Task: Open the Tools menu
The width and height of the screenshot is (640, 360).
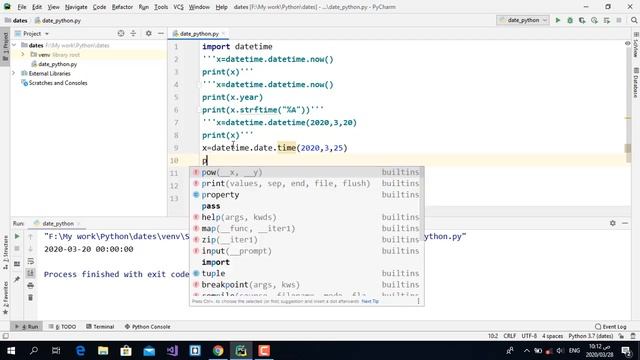Action: click(x=161, y=7)
